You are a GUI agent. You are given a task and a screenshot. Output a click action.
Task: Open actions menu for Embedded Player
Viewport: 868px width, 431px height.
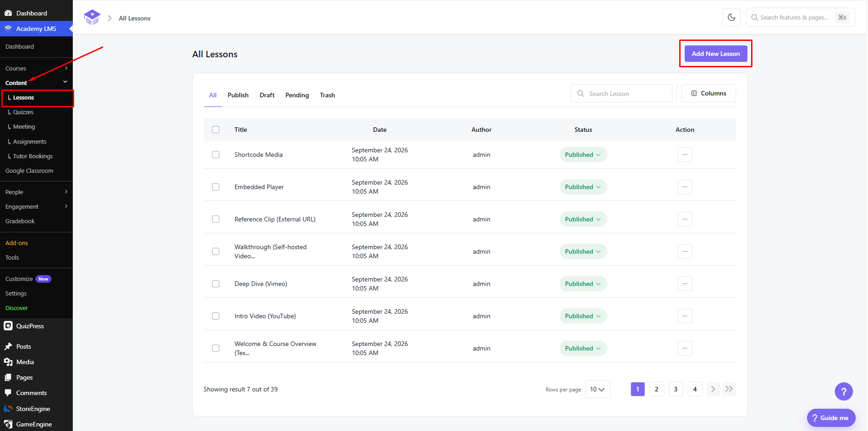(685, 187)
